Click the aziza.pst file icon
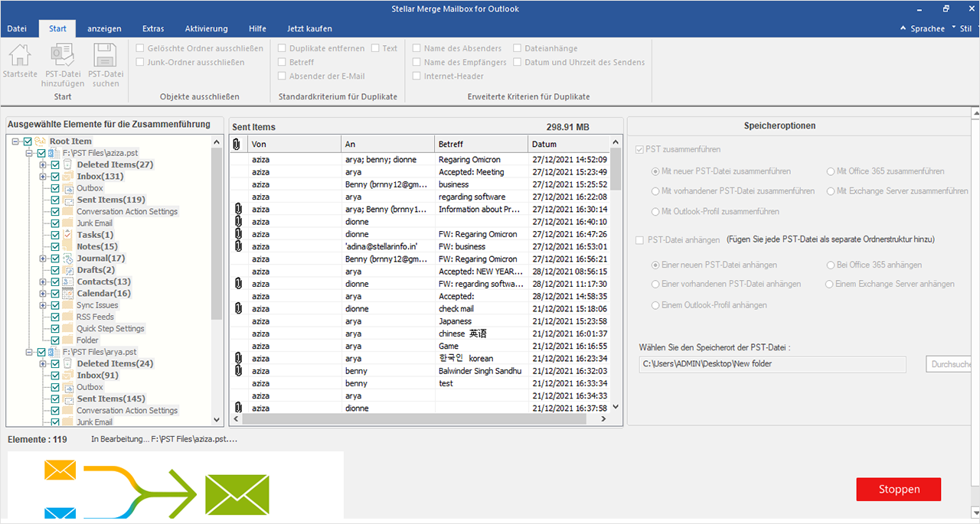The image size is (980, 524). (54, 153)
